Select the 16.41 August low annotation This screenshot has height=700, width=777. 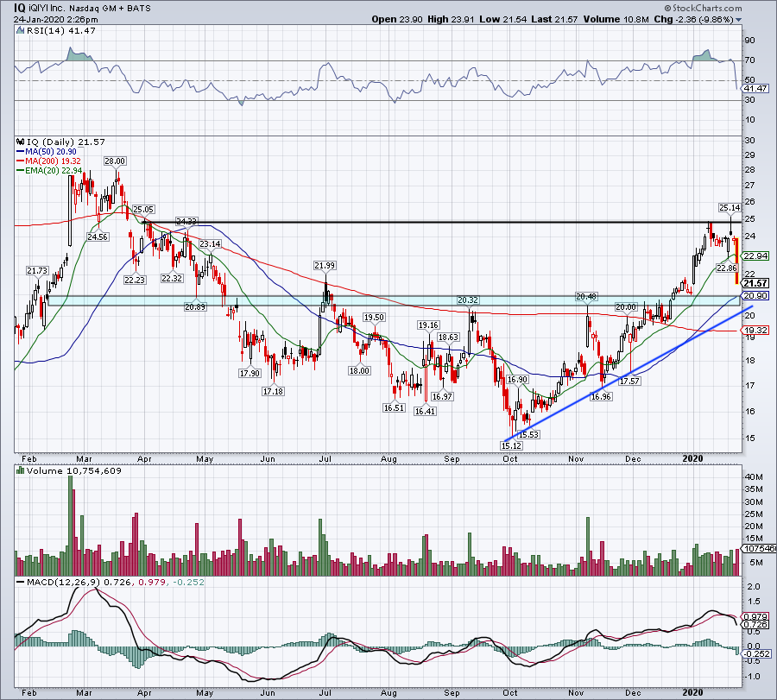coord(425,411)
